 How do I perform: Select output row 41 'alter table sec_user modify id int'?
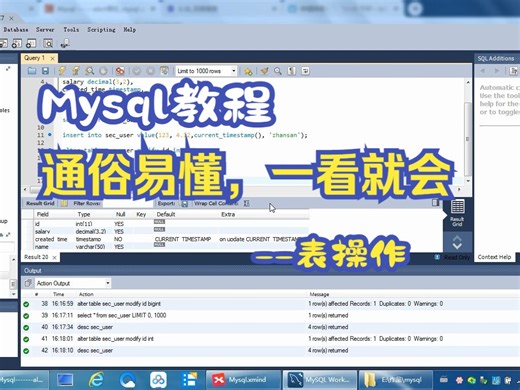[270, 339]
